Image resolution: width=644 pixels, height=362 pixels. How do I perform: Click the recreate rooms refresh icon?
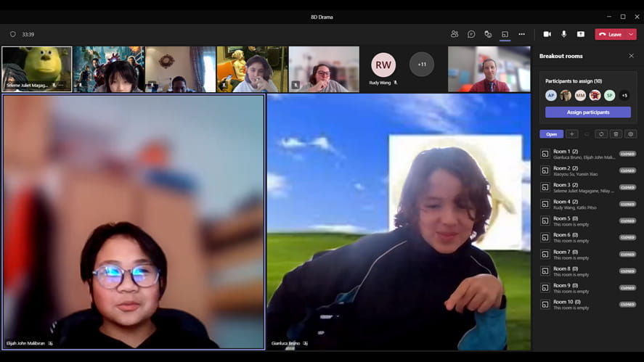point(601,134)
